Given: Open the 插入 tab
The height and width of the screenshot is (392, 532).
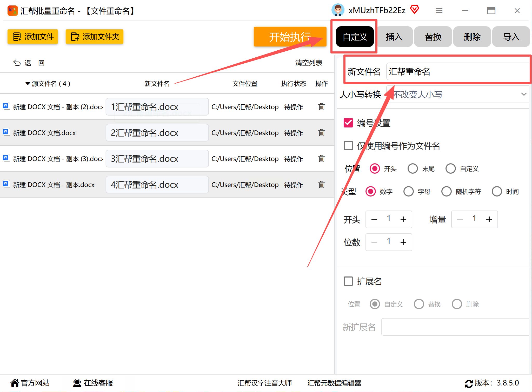Looking at the screenshot, I should tap(394, 37).
